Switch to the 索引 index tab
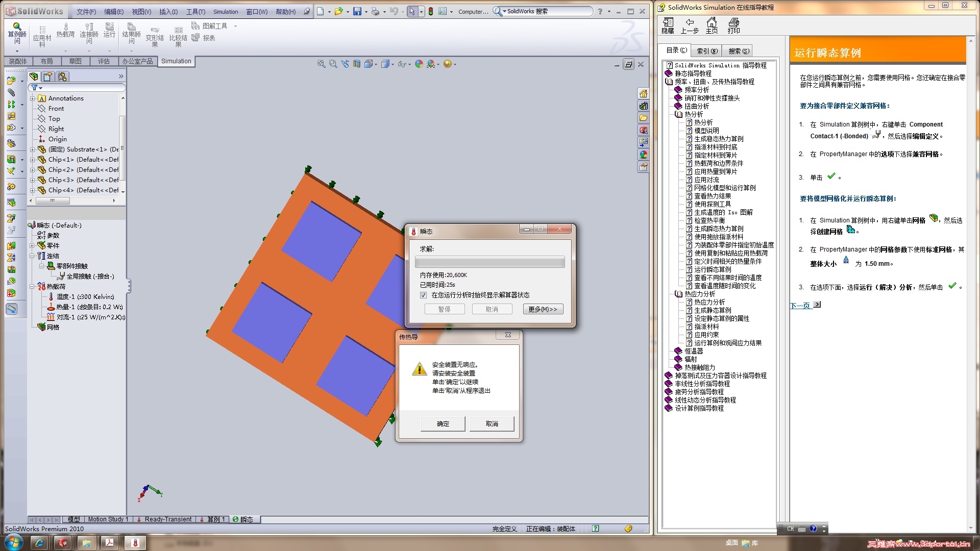Screen dimensions: 980x551 (x=707, y=51)
